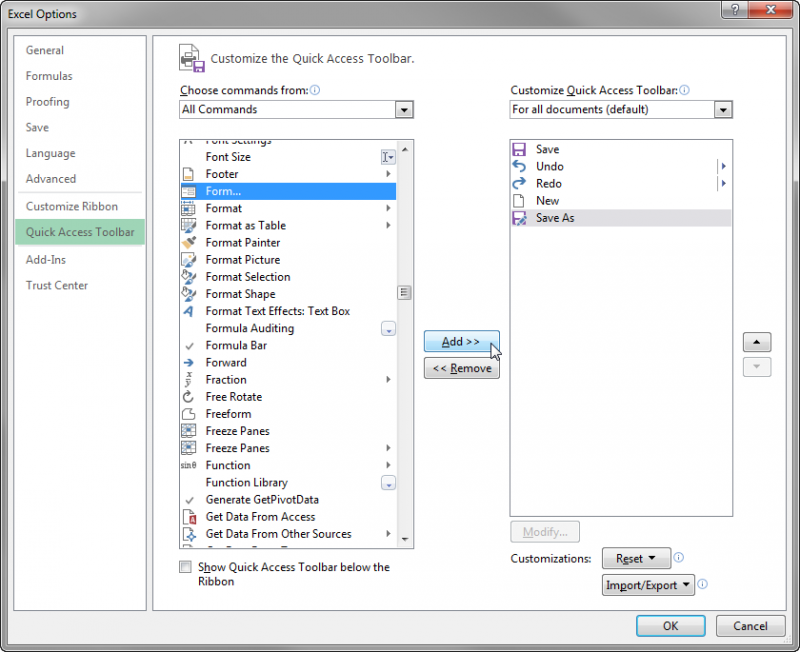Choose the Freeform shape icon
Viewport: 800px width, 652px height.
(188, 414)
